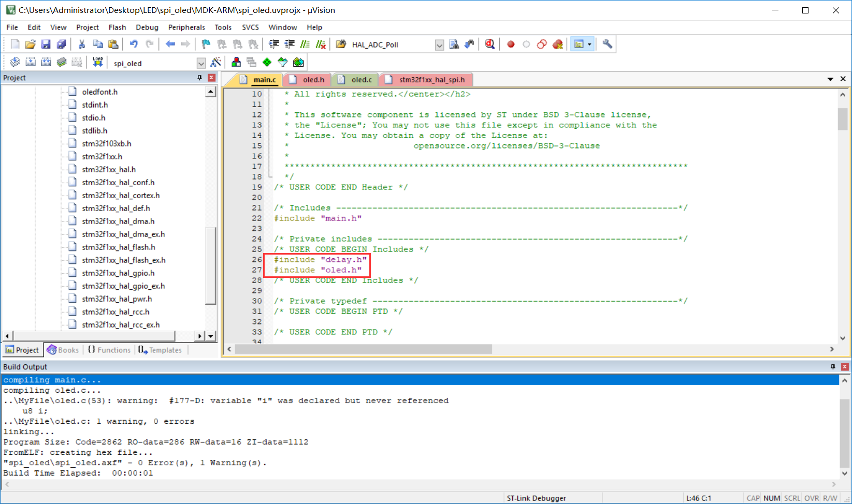This screenshot has width=852, height=504.
Task: Close the active editor tab with X
Action: [x=843, y=79]
